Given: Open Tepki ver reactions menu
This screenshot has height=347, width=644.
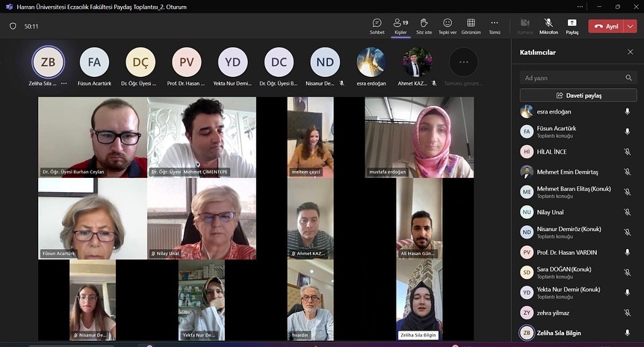Looking at the screenshot, I should click(x=448, y=26).
